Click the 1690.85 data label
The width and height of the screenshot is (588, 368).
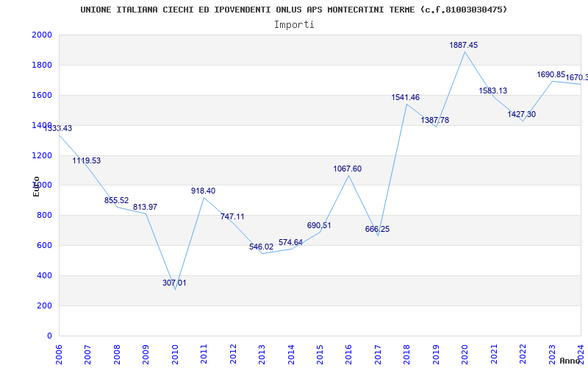point(551,75)
